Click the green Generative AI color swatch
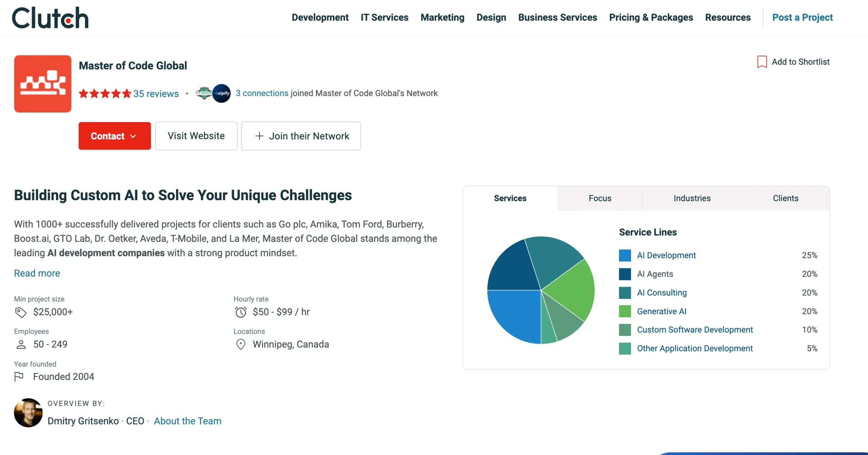 625,311
